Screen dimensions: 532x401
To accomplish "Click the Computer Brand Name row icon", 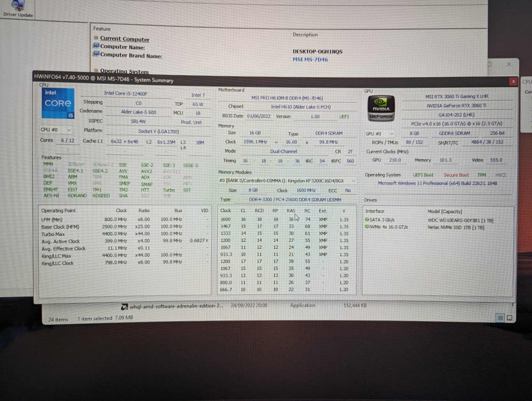I will click(x=96, y=54).
